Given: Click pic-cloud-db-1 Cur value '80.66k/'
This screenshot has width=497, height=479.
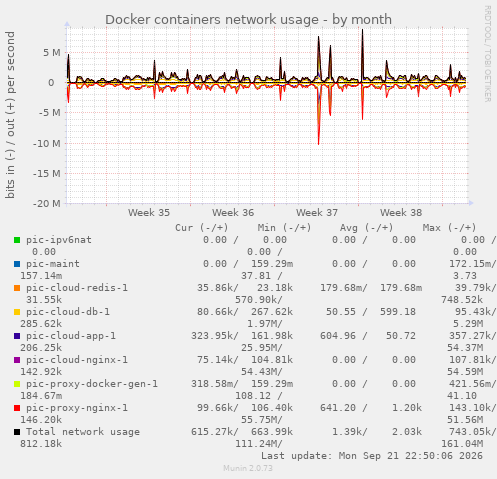Looking at the screenshot, I should [x=218, y=312].
